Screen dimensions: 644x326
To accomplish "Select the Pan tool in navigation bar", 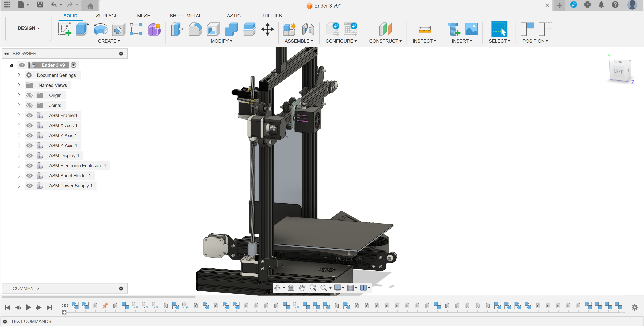I will [302, 287].
